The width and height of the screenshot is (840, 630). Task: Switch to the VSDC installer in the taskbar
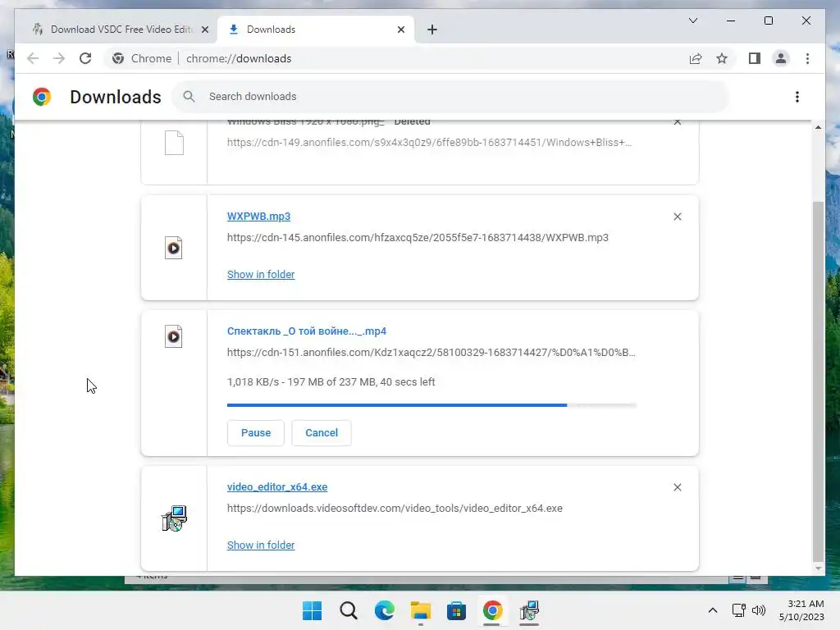529,610
